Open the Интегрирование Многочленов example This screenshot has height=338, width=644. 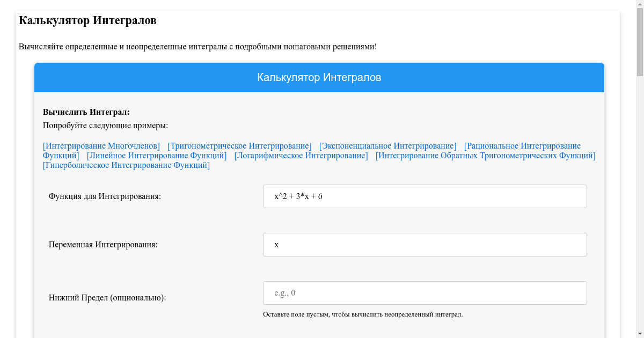[x=101, y=146]
